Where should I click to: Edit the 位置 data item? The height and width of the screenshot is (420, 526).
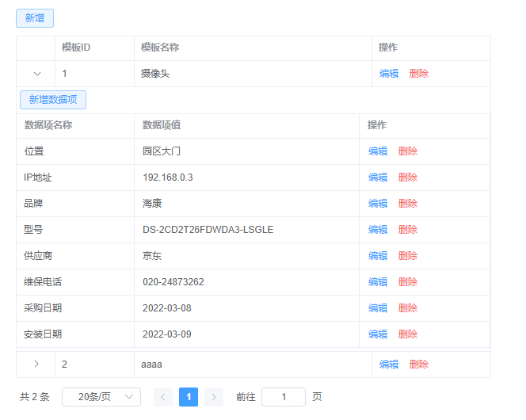378,151
